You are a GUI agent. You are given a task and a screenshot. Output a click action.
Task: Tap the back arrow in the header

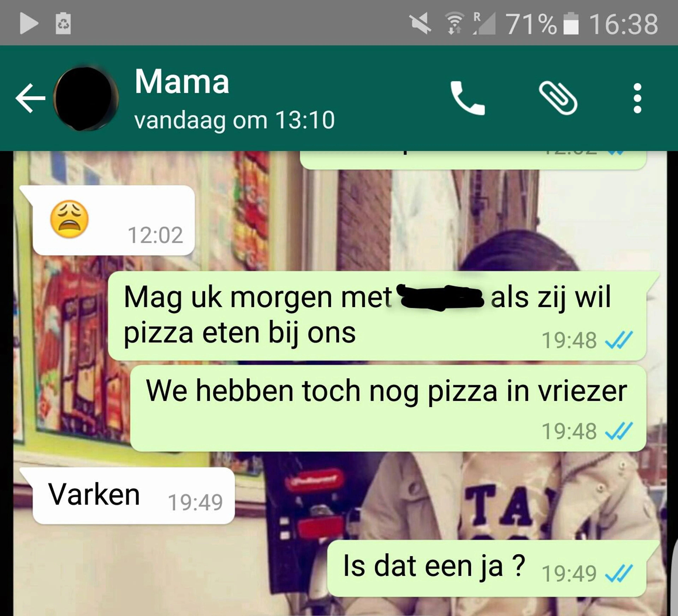pos(30,98)
